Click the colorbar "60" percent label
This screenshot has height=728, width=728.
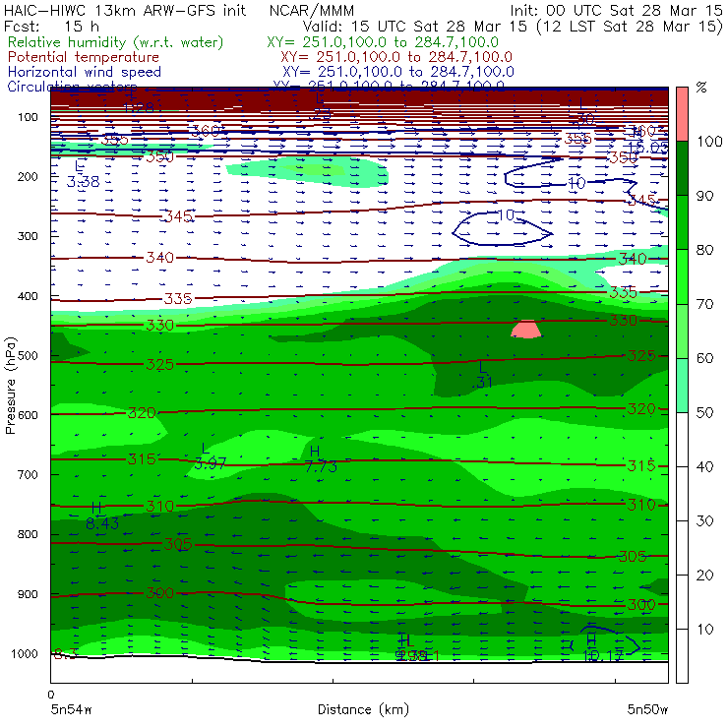[x=704, y=358]
